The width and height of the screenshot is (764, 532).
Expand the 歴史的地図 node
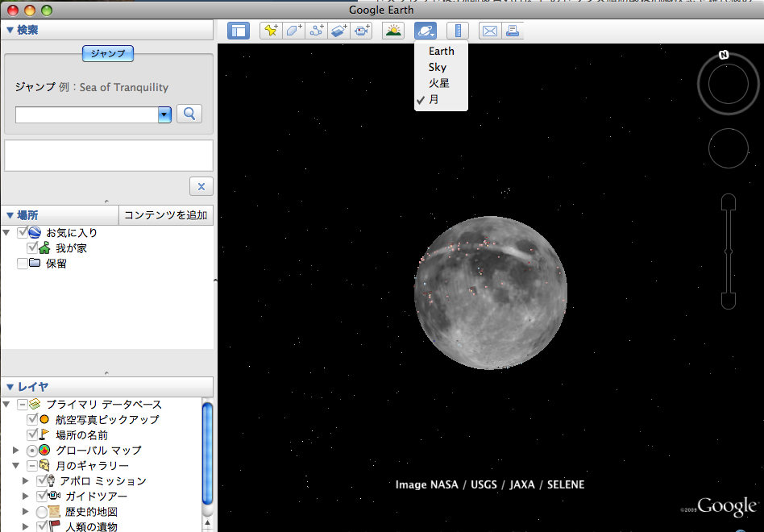(x=26, y=512)
